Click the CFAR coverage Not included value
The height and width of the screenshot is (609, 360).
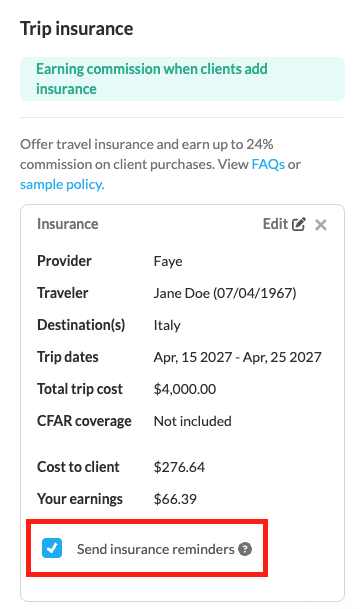coord(193,421)
